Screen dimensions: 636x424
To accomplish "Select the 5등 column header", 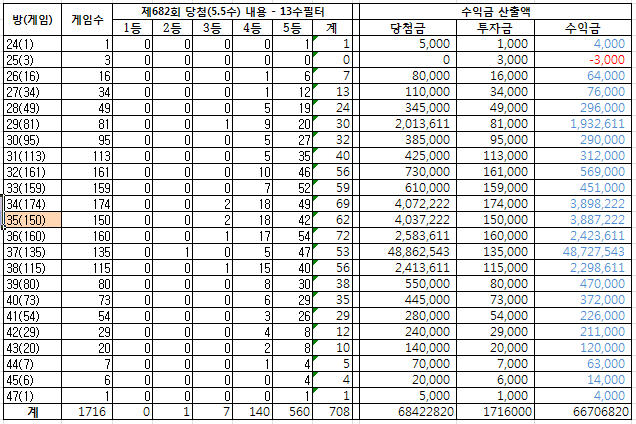I will (x=292, y=28).
